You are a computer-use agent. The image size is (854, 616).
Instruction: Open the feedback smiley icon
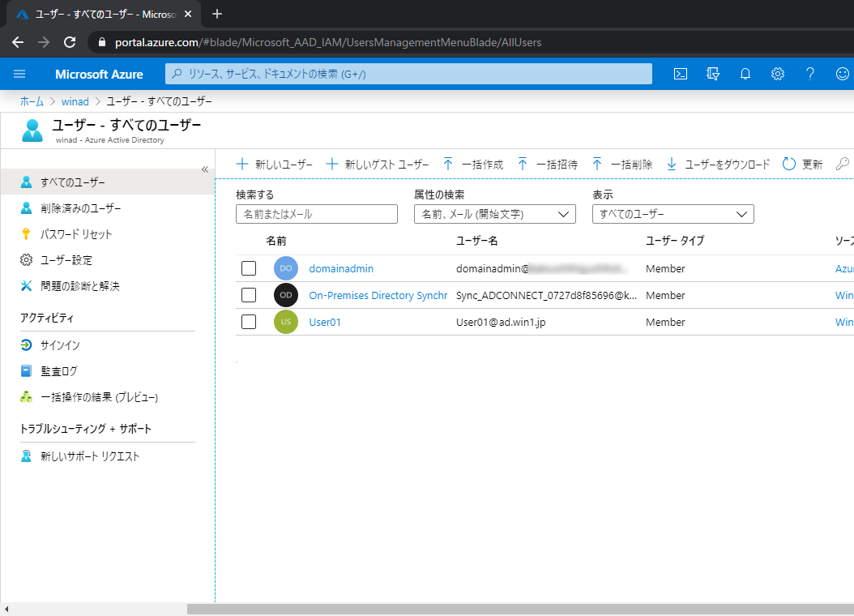tap(843, 74)
